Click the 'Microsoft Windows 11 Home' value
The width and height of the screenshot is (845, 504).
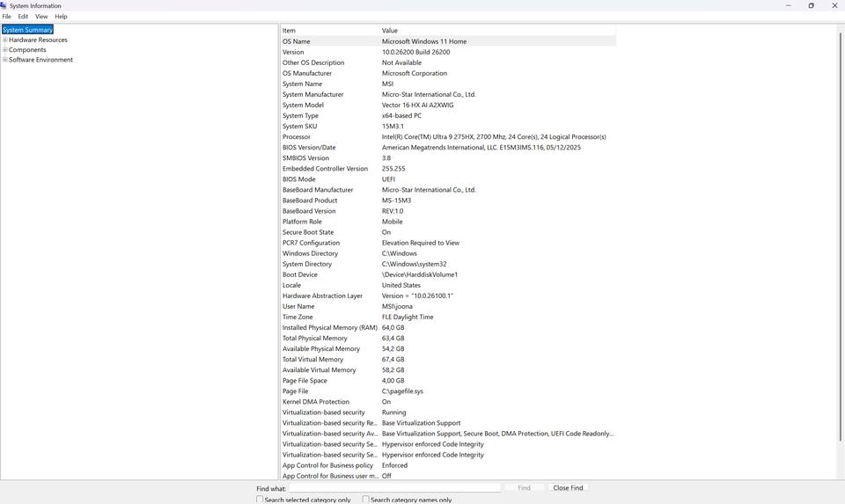[424, 41]
